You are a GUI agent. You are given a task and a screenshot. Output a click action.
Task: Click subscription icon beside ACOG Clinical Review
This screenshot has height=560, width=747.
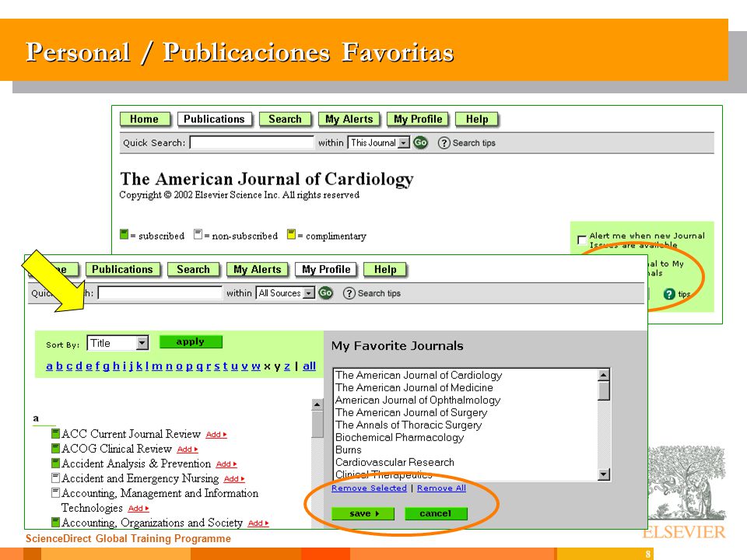tap(55, 448)
